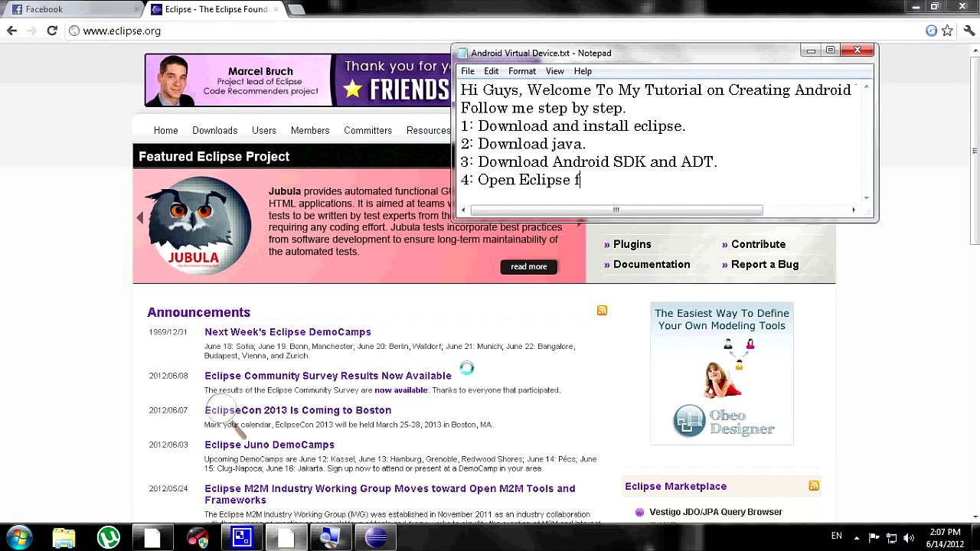Open the Announcements RSS feed icon
Screen dimensions: 980x551
602,310
